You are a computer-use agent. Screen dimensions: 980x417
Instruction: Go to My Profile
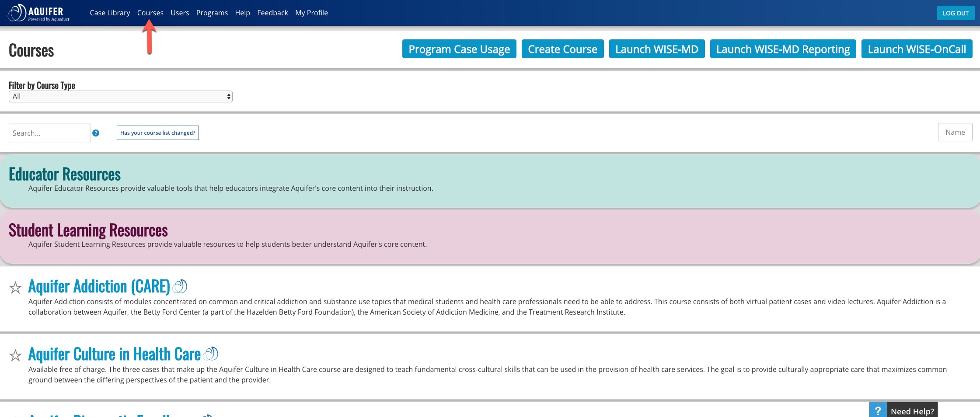[x=311, y=13]
